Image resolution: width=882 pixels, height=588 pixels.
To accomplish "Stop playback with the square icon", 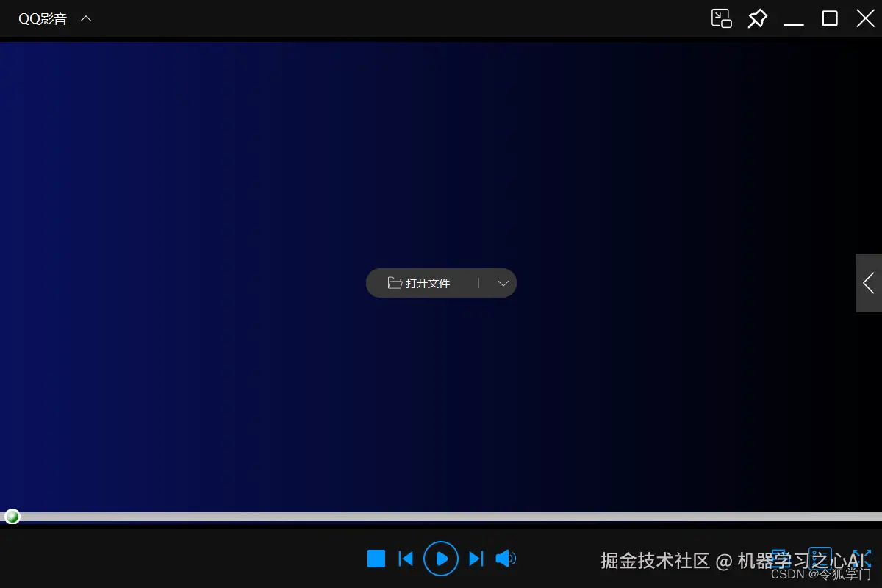I will [x=376, y=559].
